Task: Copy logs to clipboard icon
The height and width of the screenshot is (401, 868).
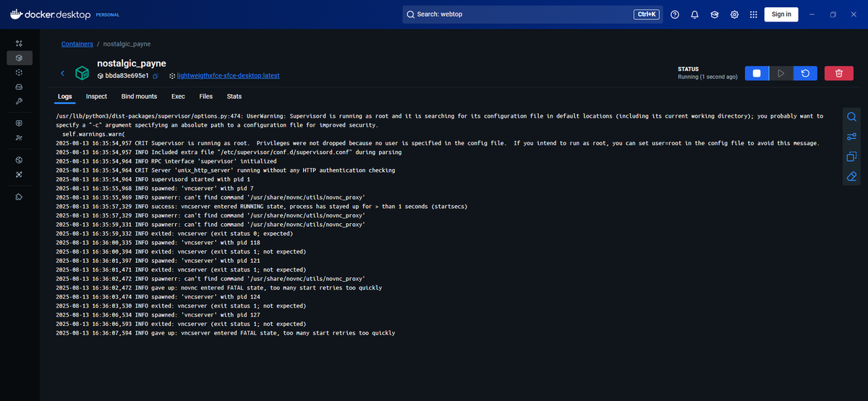Action: [851, 157]
